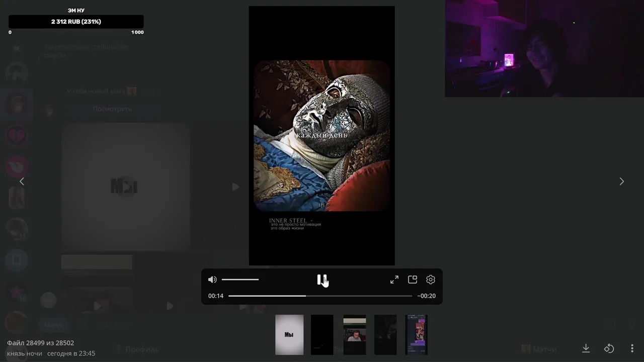
Task: Click the elapsed time 00:14
Action: (x=216, y=296)
